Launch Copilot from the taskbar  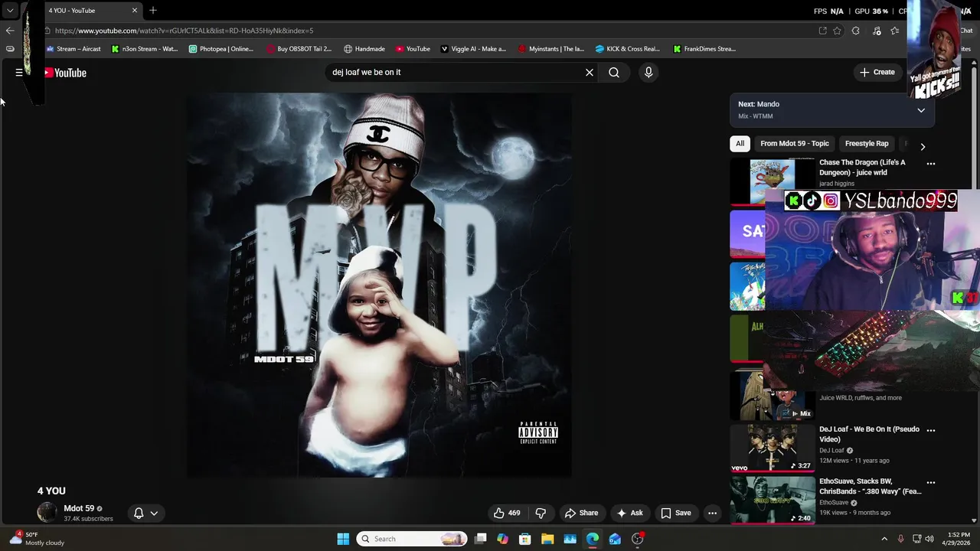(502, 539)
